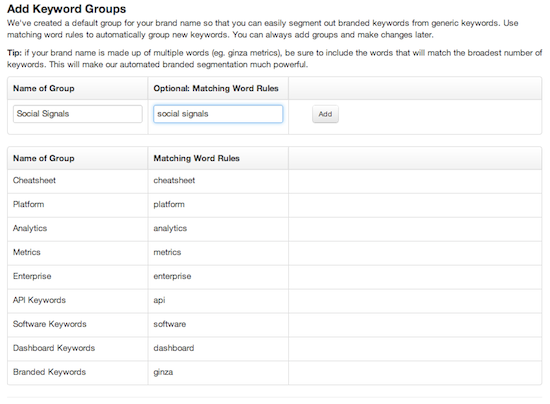550x404 pixels.
Task: Select the API Keywords group
Action: click(x=39, y=300)
